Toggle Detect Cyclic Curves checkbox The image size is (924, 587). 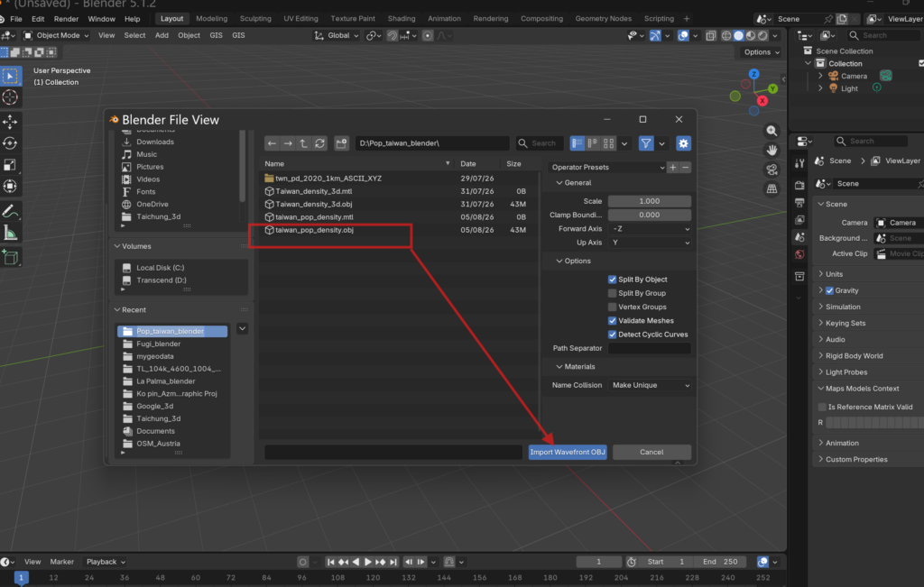[612, 335]
